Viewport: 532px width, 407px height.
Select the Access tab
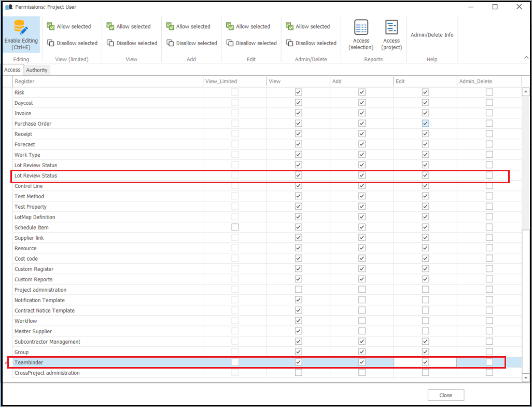pyautogui.click(x=12, y=70)
